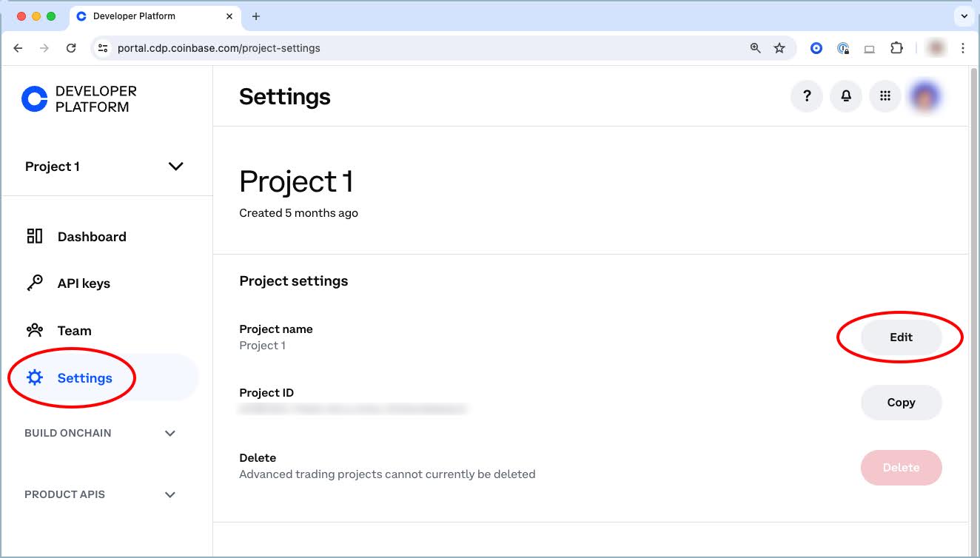The width and height of the screenshot is (980, 558).
Task: Click the zoom magnifier icon in address bar
Action: tap(755, 48)
